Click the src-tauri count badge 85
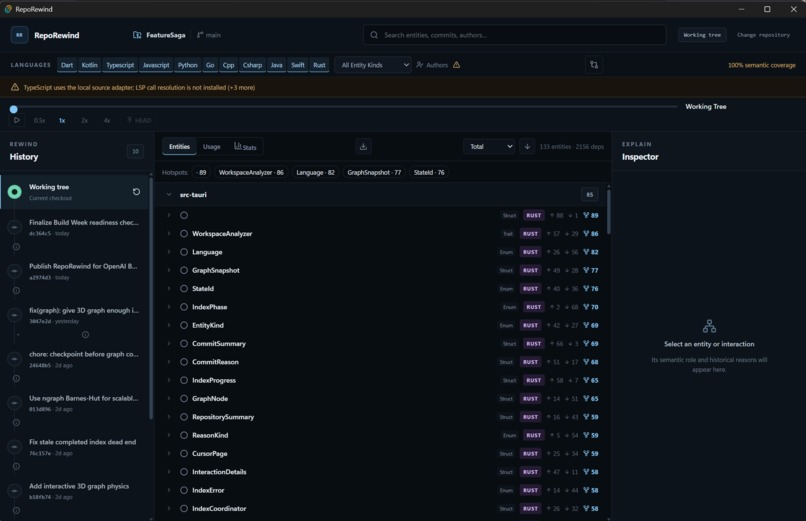Screen dimensions: 806x521 (590, 195)
